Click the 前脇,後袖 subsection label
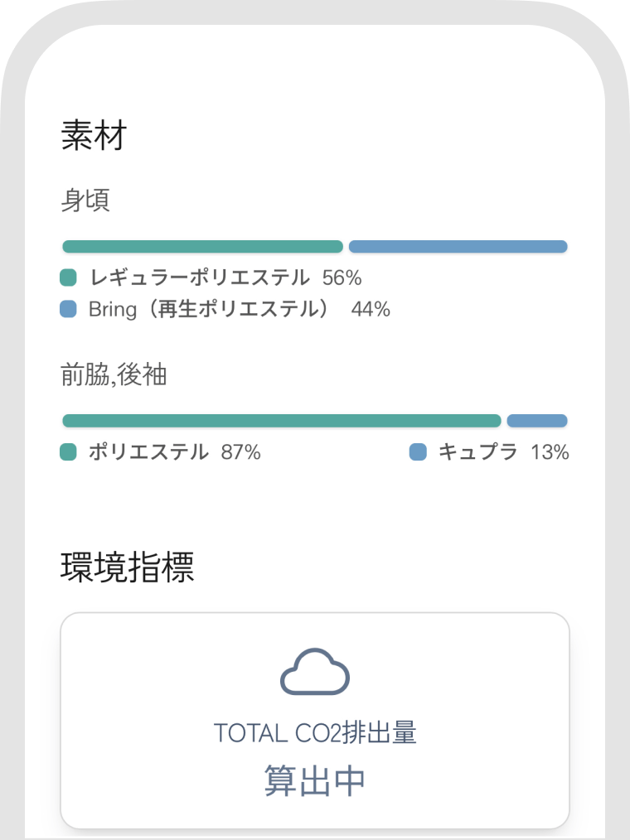The image size is (630, 840). pos(114,374)
